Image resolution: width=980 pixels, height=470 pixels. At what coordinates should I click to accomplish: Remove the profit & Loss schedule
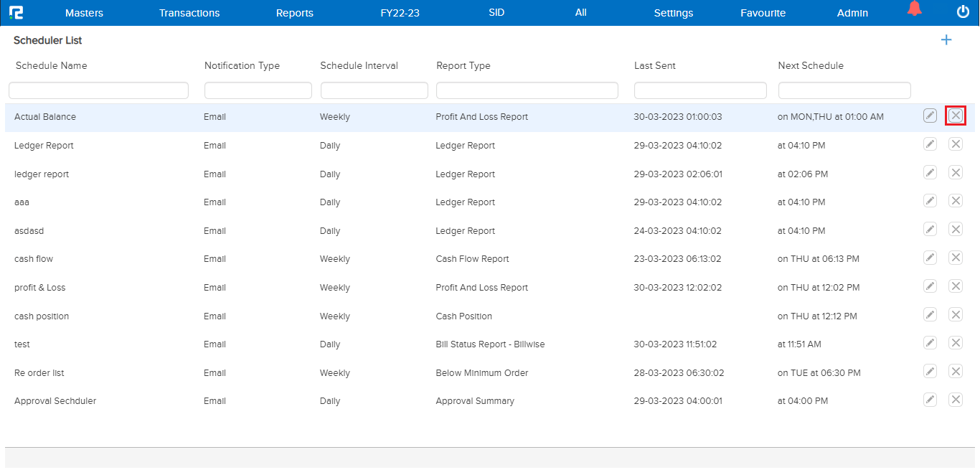[956, 286]
